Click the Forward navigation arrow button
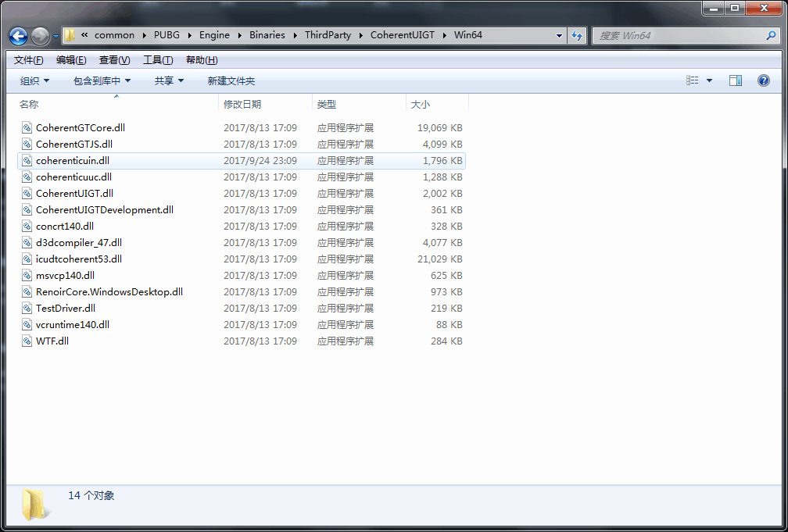Viewport: 788px width, 532px height. click(41, 36)
